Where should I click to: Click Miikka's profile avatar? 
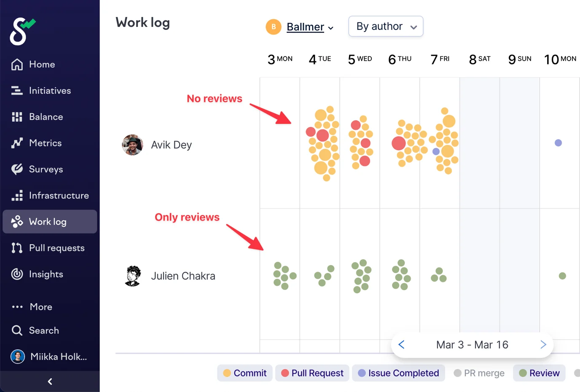point(17,356)
